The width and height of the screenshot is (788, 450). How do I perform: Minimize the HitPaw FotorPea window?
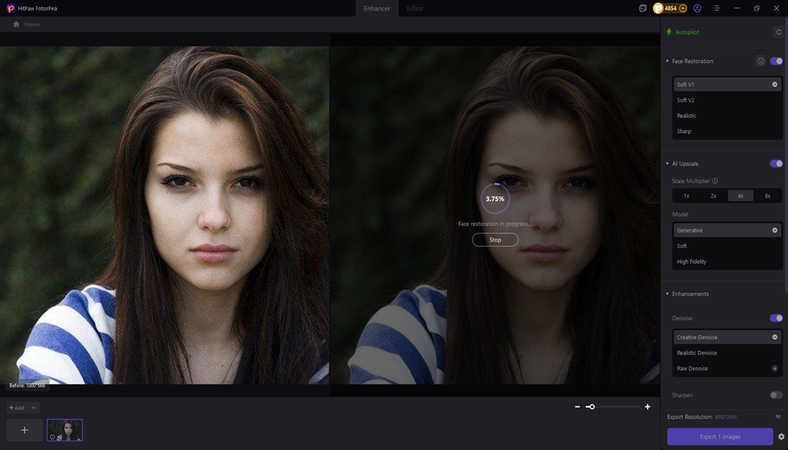(x=737, y=9)
